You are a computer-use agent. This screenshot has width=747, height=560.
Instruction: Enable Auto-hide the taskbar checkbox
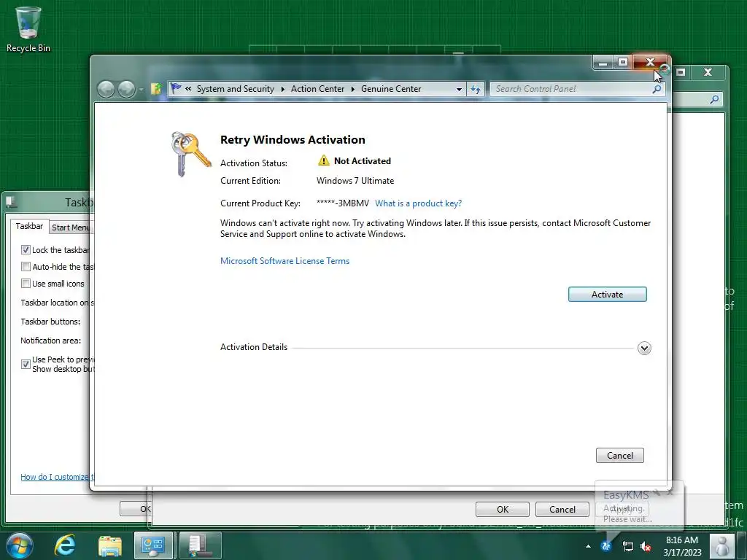point(26,267)
